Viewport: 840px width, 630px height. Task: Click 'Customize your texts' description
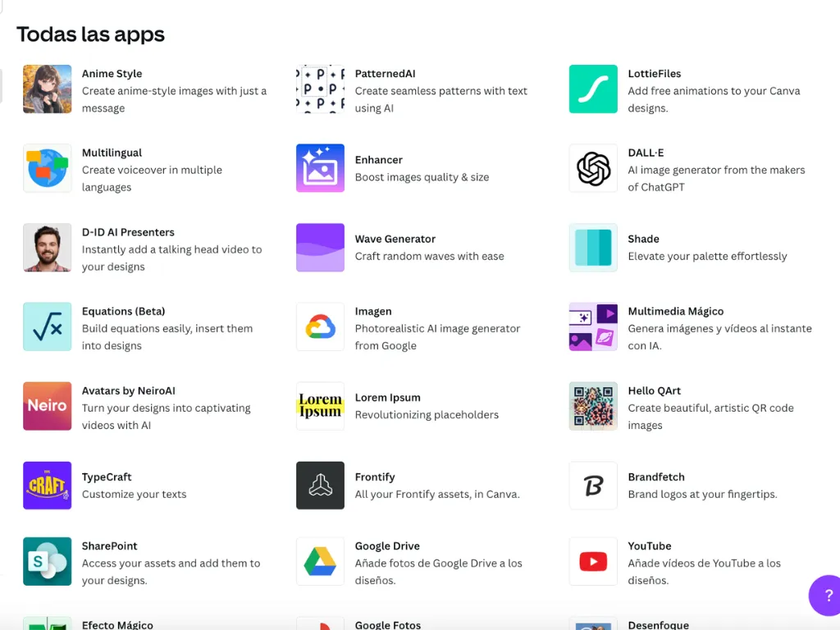pyautogui.click(x=134, y=494)
